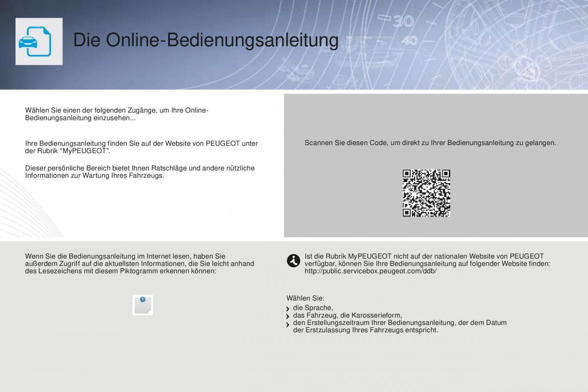
Task: Click the QR code for the manual
Action: pos(426,193)
